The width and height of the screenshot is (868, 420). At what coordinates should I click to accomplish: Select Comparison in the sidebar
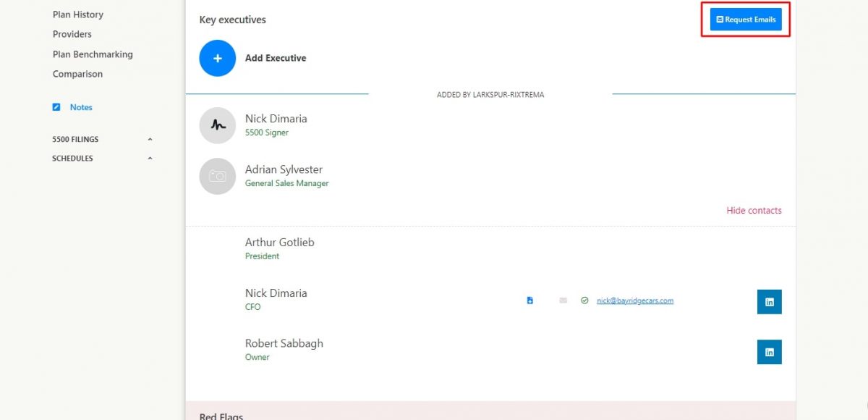(x=77, y=74)
